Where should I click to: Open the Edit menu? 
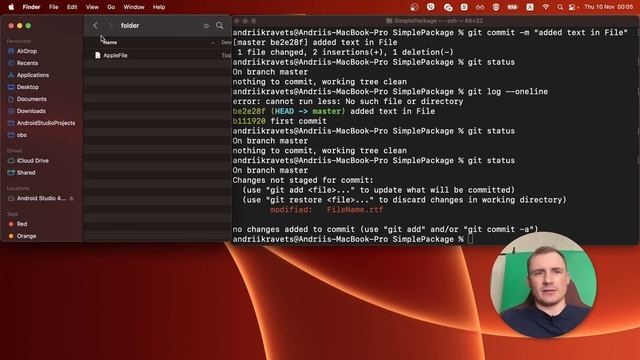click(72, 7)
